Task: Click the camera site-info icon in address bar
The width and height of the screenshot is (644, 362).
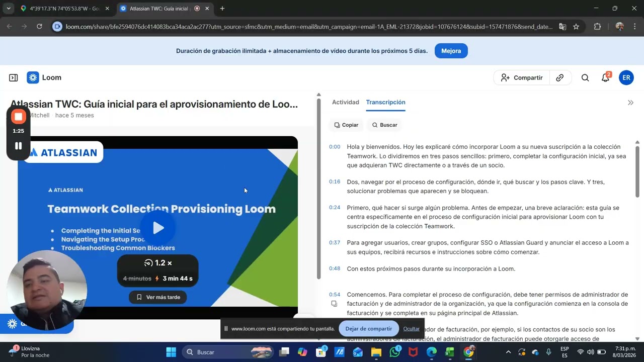Action: [57, 27]
